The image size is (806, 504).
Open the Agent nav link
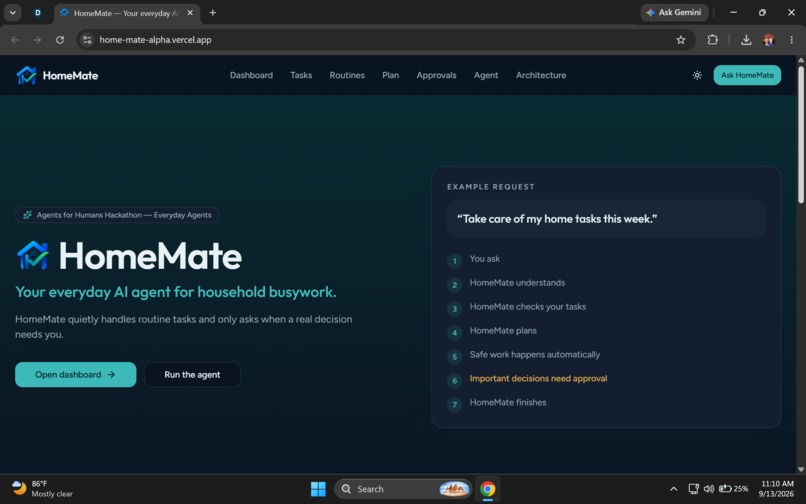click(x=486, y=75)
